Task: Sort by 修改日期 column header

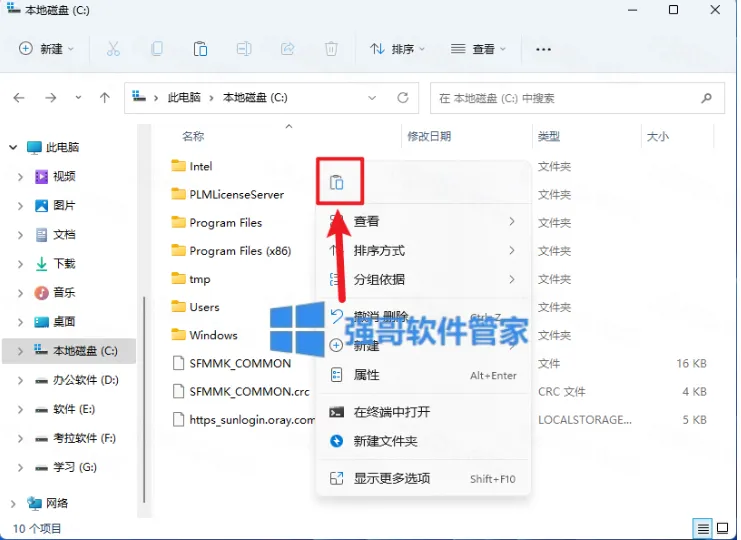Action: coord(429,137)
